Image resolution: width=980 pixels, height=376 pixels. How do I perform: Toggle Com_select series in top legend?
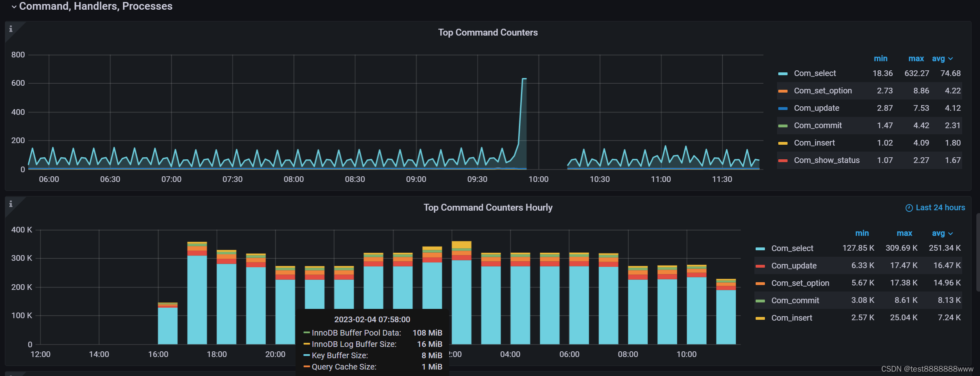pyautogui.click(x=815, y=73)
